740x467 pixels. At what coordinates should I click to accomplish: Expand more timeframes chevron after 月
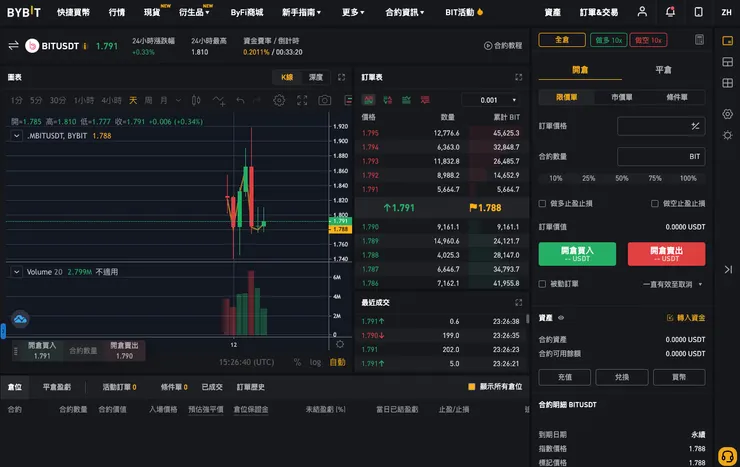click(x=178, y=100)
